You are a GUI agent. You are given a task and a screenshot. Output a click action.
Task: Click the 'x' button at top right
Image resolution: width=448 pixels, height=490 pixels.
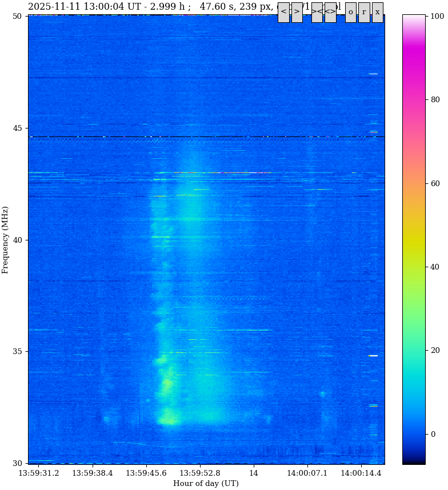tap(377, 12)
